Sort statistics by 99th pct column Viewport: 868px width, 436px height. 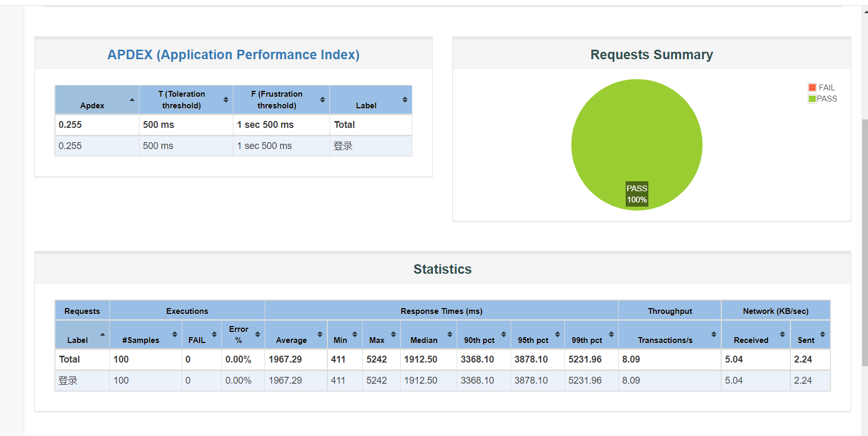591,335
